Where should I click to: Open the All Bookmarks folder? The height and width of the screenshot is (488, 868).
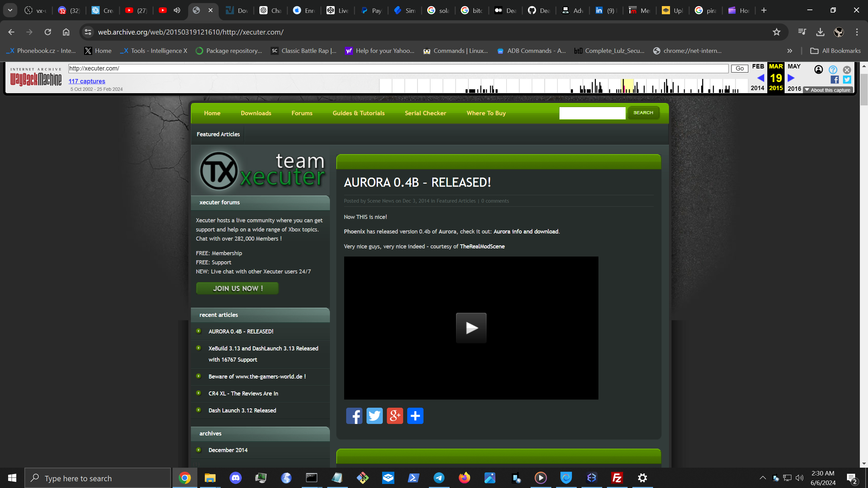click(835, 51)
